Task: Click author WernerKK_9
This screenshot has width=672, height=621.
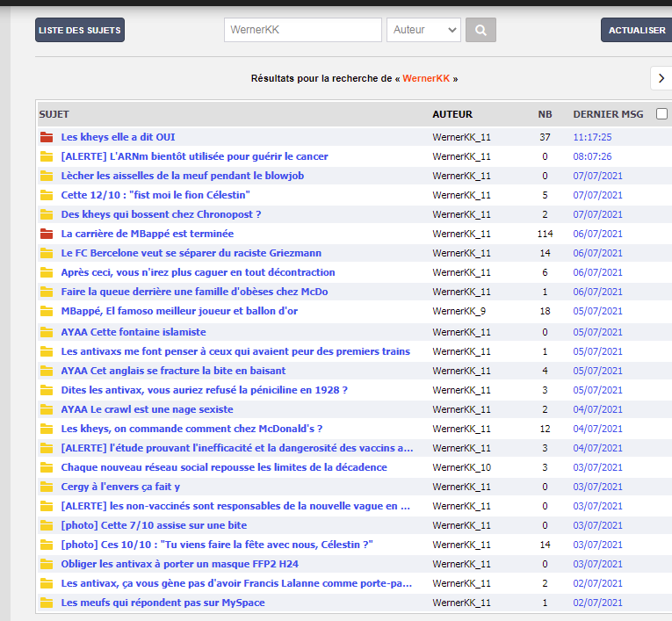Action: click(x=459, y=311)
